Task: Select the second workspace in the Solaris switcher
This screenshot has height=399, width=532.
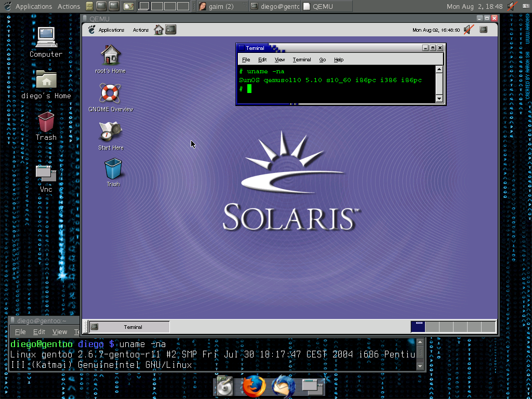Action: click(432, 327)
